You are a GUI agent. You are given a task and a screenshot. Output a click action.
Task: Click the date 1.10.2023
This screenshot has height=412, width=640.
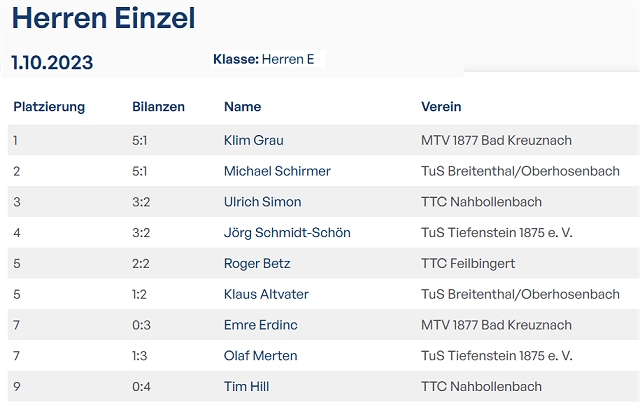(x=52, y=63)
